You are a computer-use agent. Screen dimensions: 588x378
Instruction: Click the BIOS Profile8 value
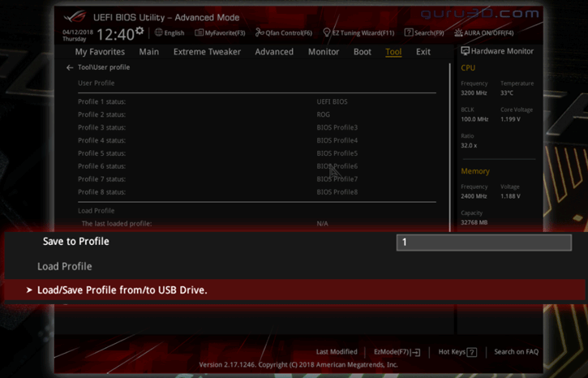pyautogui.click(x=337, y=192)
